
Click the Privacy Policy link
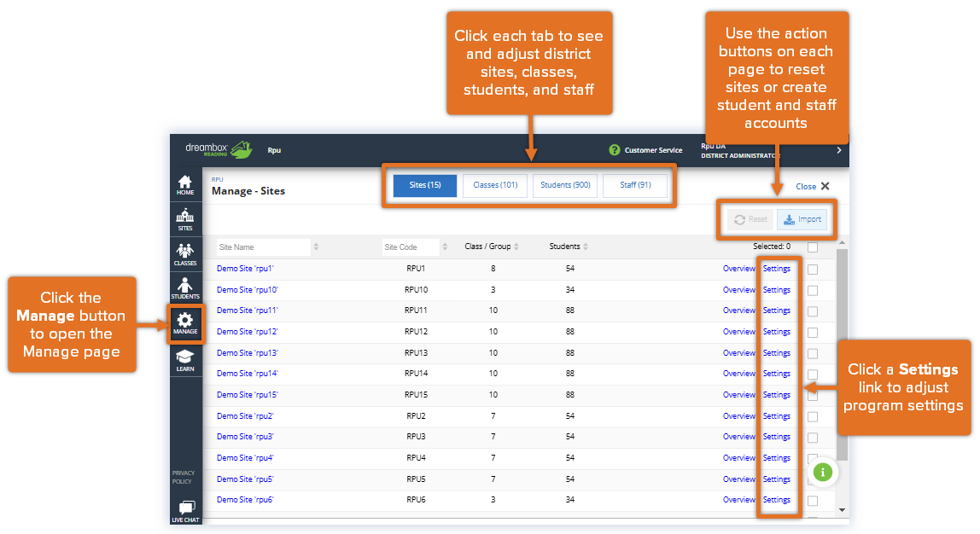[x=184, y=477]
